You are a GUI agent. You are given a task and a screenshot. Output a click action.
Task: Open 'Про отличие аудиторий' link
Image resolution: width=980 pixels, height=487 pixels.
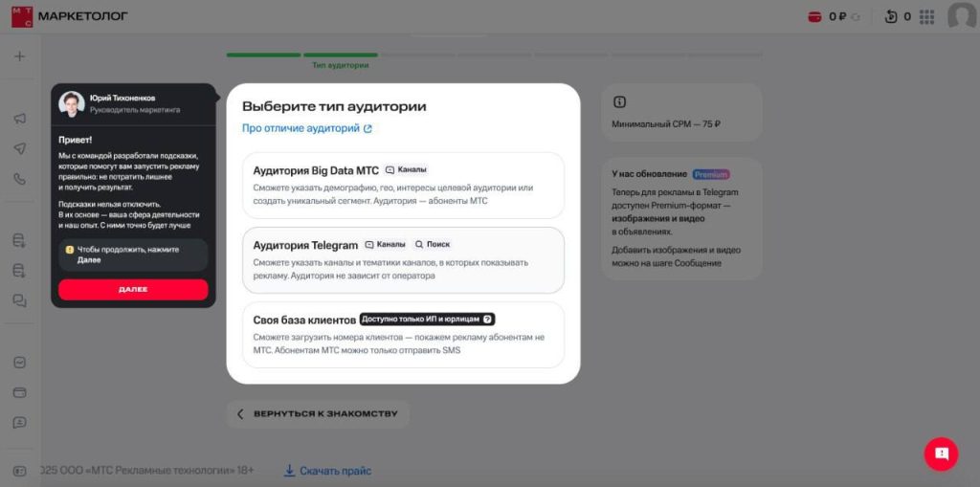[306, 128]
